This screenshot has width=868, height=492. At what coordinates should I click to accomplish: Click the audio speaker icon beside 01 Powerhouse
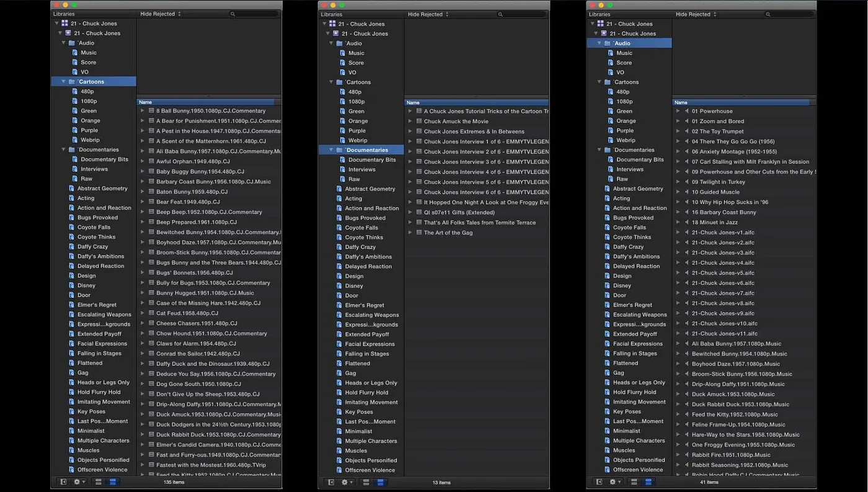tap(686, 111)
